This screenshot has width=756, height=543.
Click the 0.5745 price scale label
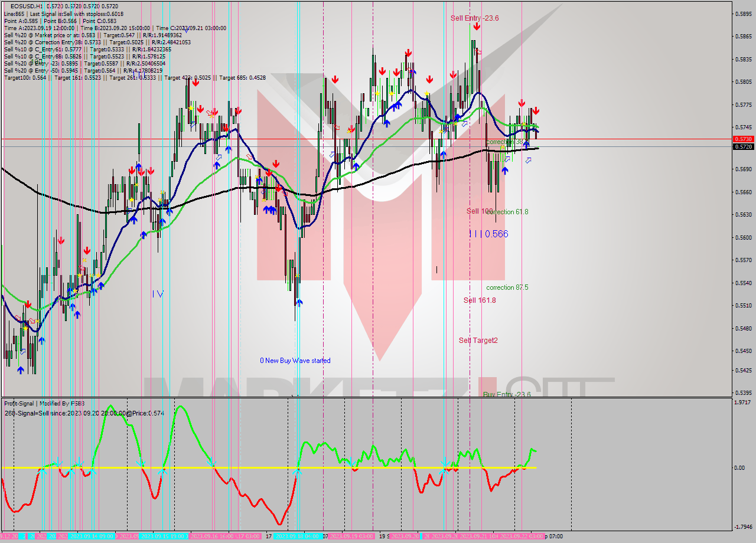tap(743, 127)
